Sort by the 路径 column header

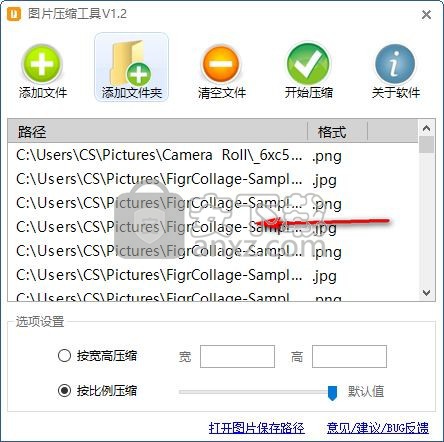(x=157, y=132)
